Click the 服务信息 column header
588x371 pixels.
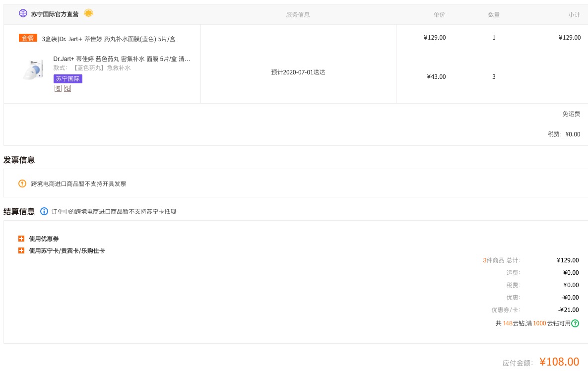(x=298, y=14)
